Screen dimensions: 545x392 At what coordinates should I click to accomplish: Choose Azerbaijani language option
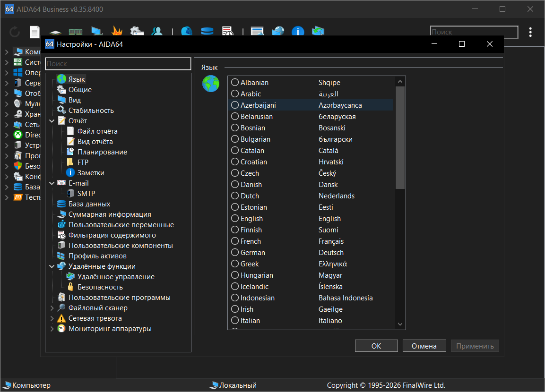coord(311,105)
